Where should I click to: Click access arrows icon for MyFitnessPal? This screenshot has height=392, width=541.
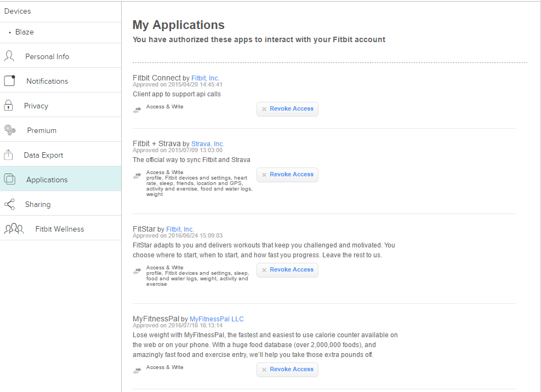[137, 371]
